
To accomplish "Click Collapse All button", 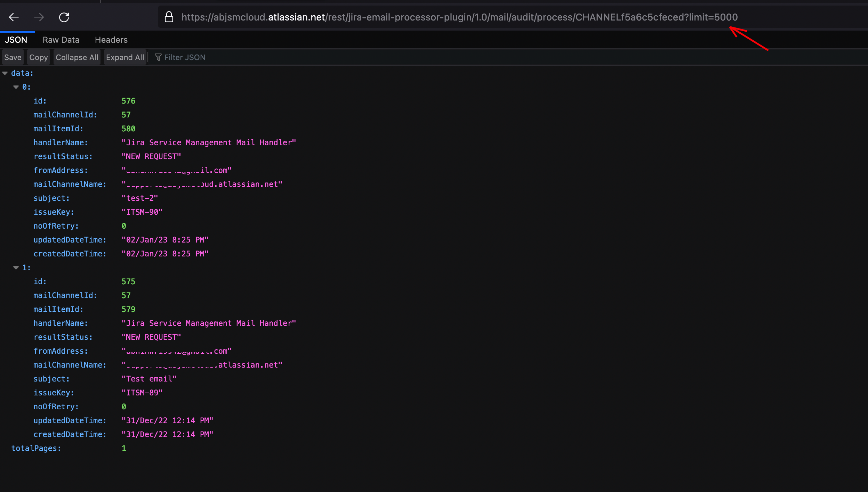I will pyautogui.click(x=77, y=57).
